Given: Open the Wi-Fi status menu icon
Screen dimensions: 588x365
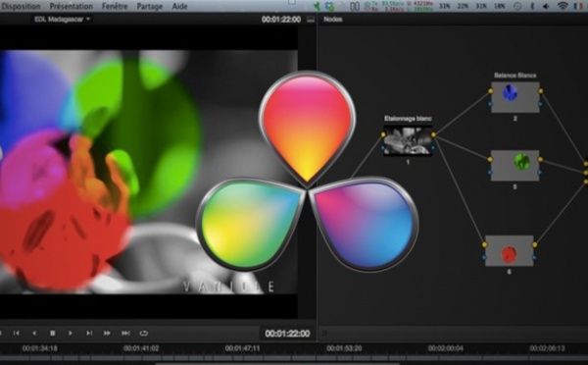Looking at the screenshot, I should coord(563,6).
